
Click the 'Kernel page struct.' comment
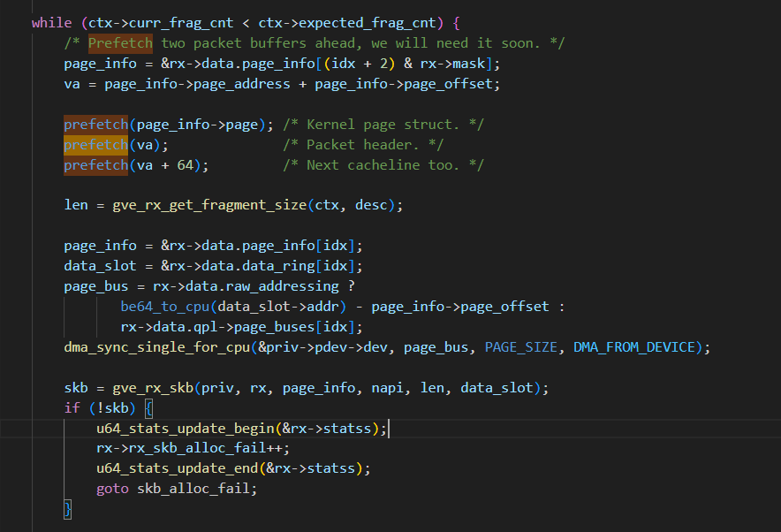(383, 125)
